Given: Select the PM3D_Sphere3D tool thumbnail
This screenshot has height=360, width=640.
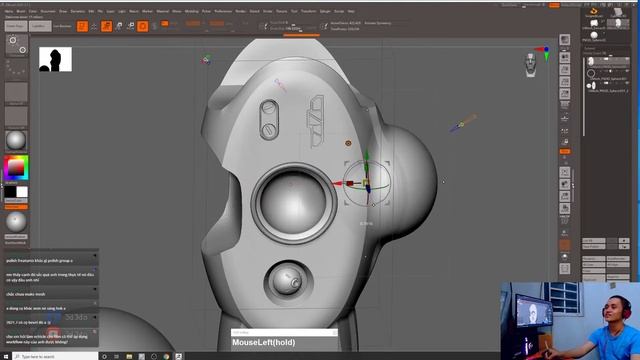Looking at the screenshot, I should click(594, 36).
